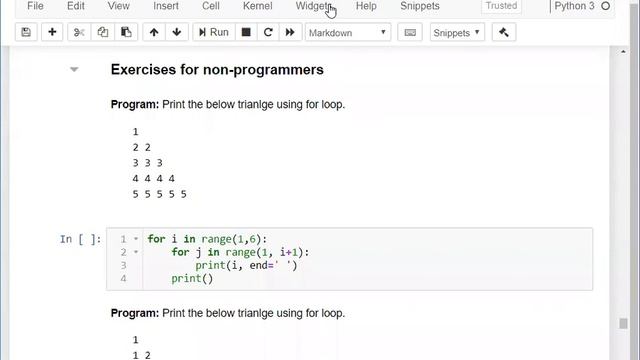Open the Edit menu

(x=76, y=6)
